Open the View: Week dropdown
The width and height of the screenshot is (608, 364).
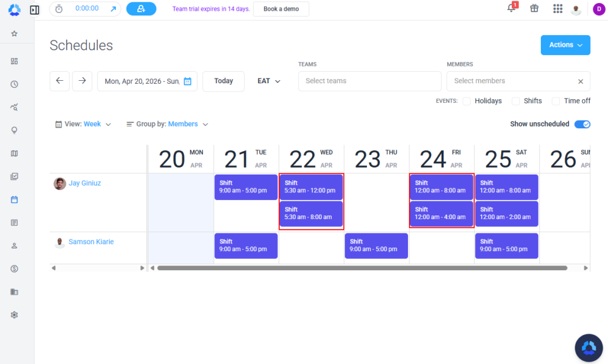tap(83, 124)
